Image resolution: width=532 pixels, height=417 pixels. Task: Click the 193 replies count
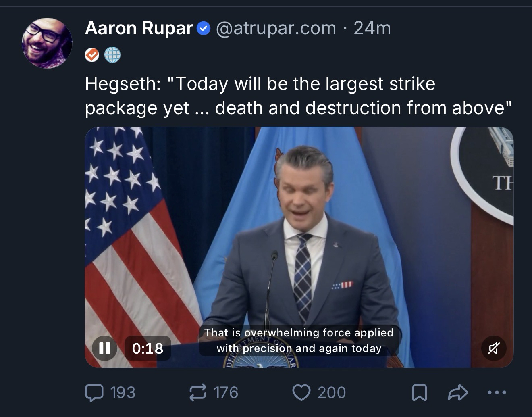[x=123, y=392]
